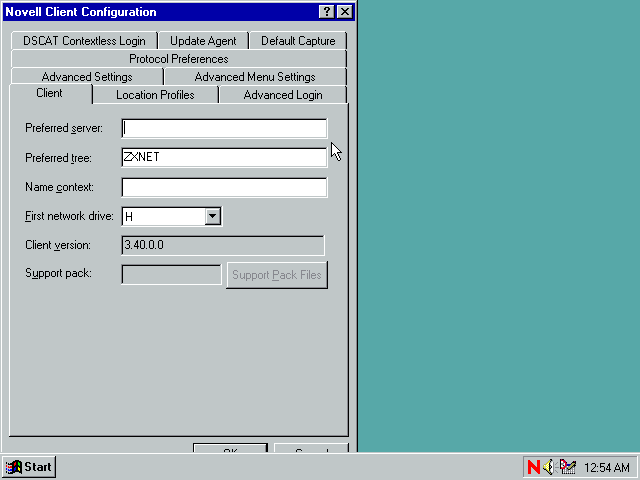The image size is (640, 480).
Task: Click the Client version label
Action: pos(58,245)
